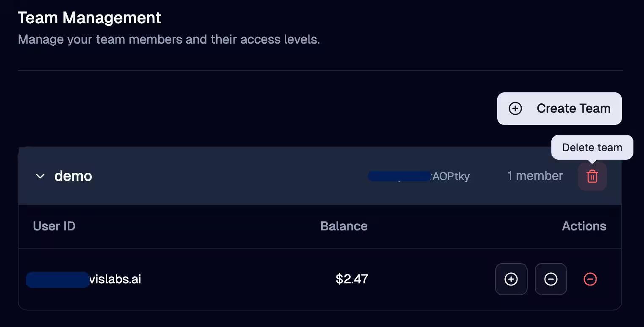
Task: Click the "1 member" count label
Action: [535, 176]
